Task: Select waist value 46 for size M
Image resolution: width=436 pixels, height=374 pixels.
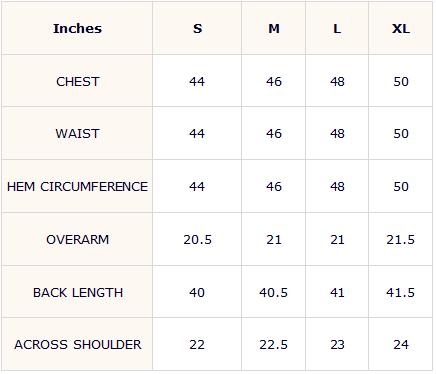Action: pyautogui.click(x=274, y=134)
